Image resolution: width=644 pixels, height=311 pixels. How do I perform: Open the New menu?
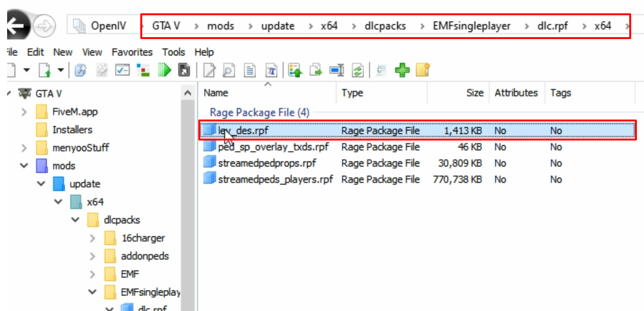(x=63, y=52)
